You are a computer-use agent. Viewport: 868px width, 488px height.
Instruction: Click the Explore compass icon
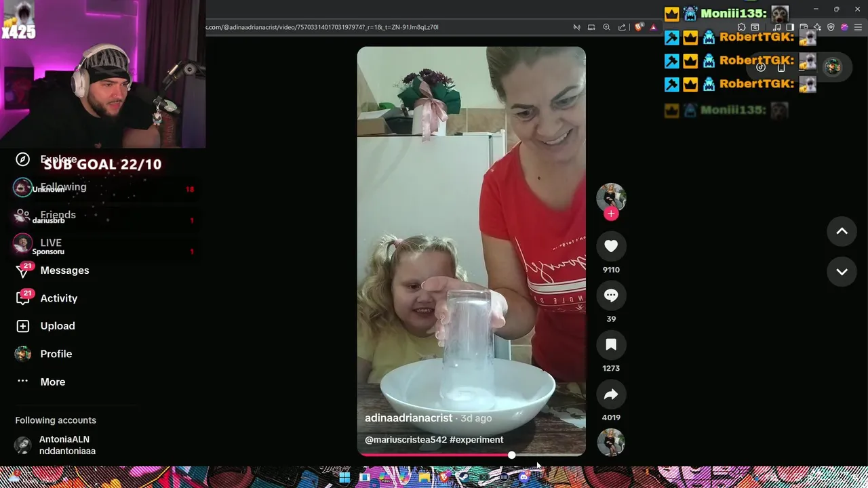pyautogui.click(x=23, y=159)
